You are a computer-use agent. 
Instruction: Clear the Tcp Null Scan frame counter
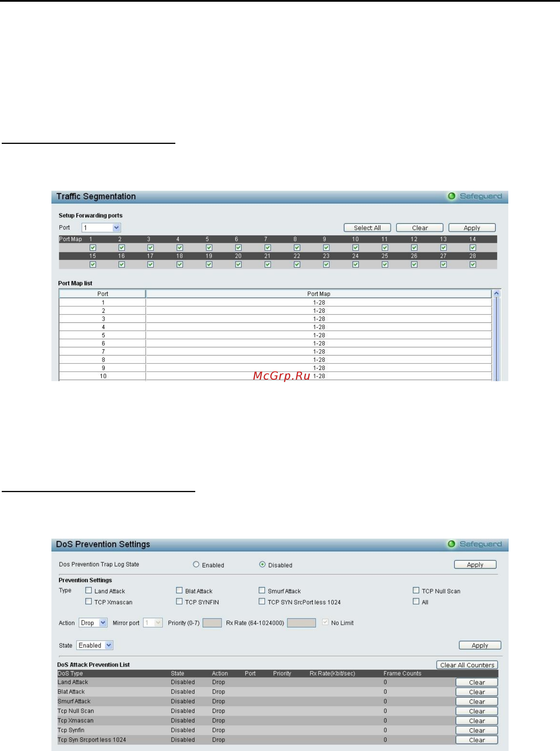477,711
